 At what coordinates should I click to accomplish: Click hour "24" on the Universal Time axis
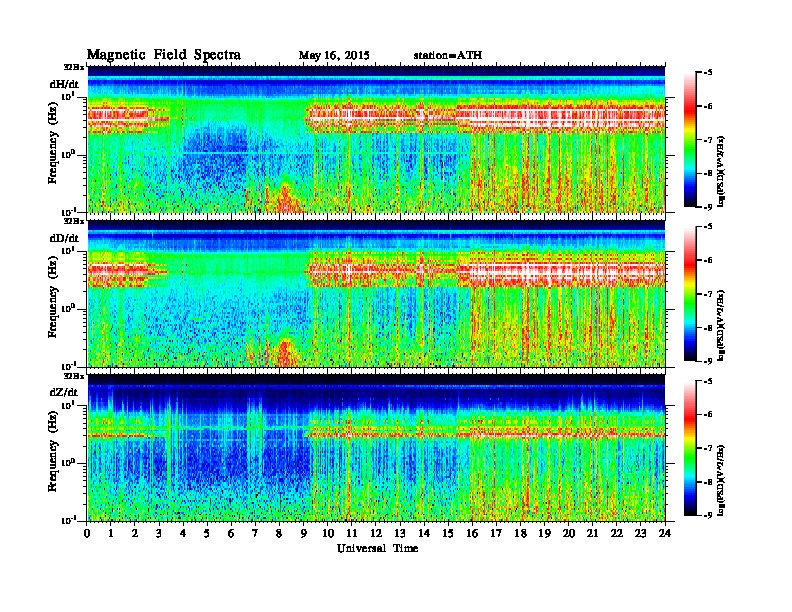[x=665, y=533]
